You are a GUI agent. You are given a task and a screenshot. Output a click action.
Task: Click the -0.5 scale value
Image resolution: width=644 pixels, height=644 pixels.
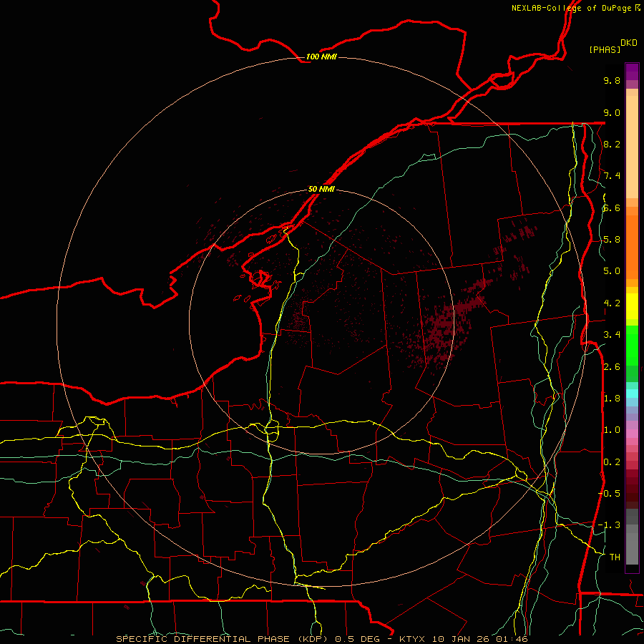point(610,494)
